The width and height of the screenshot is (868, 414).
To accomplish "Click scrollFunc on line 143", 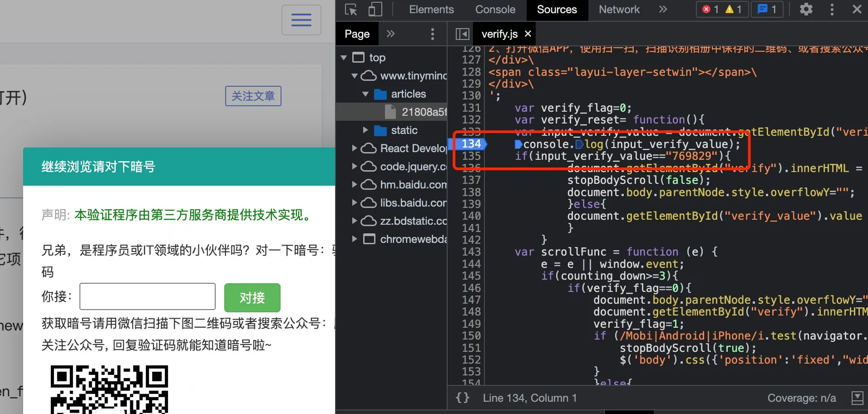I will click(x=573, y=251).
